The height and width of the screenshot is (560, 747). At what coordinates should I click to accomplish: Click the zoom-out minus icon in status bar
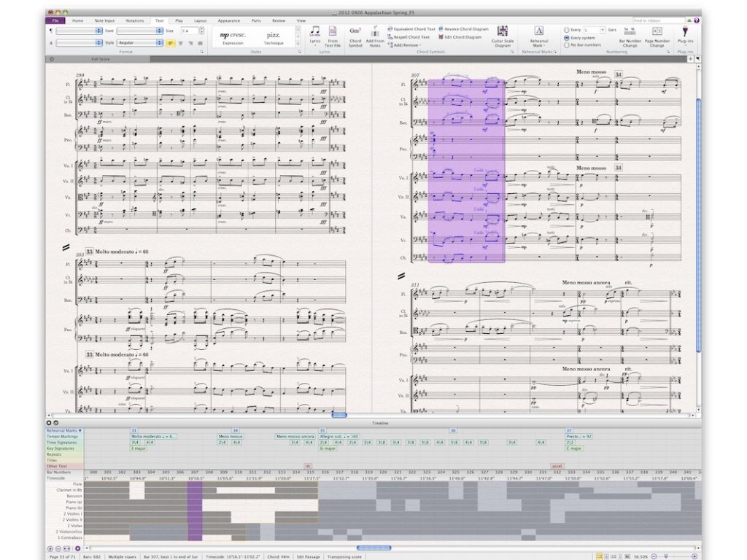[654, 556]
